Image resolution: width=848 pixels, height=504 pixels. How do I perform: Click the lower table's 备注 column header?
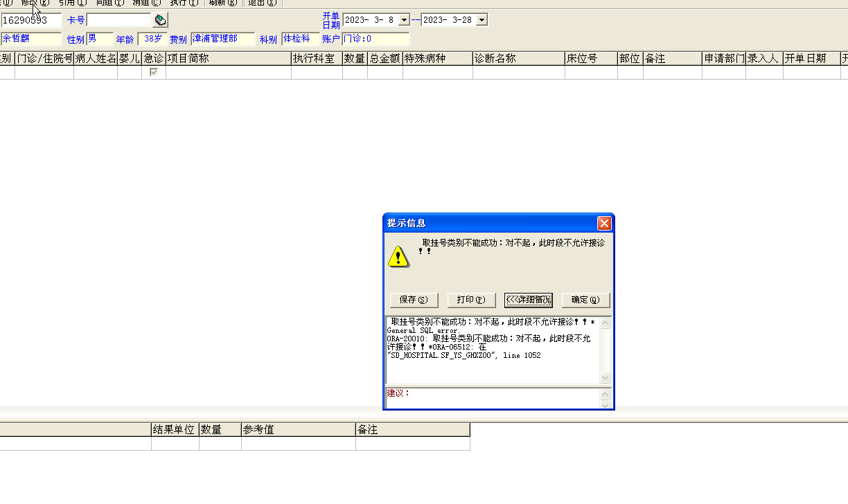(413, 430)
